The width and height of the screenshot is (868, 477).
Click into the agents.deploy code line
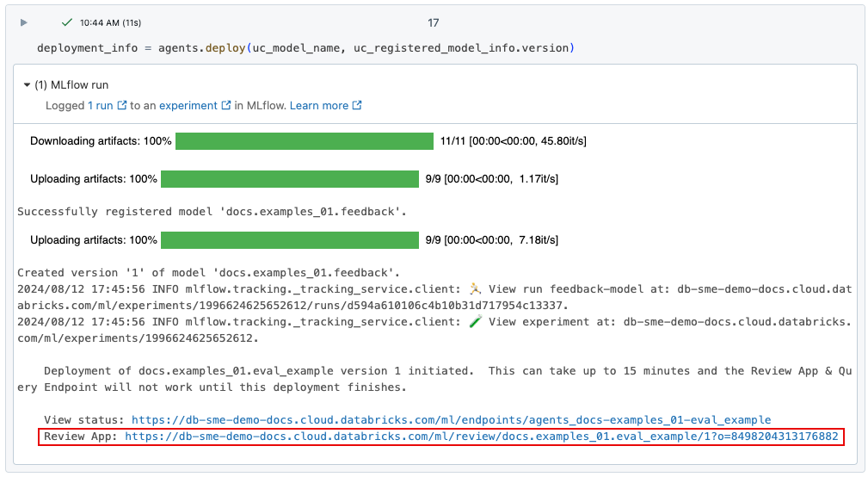point(305,48)
